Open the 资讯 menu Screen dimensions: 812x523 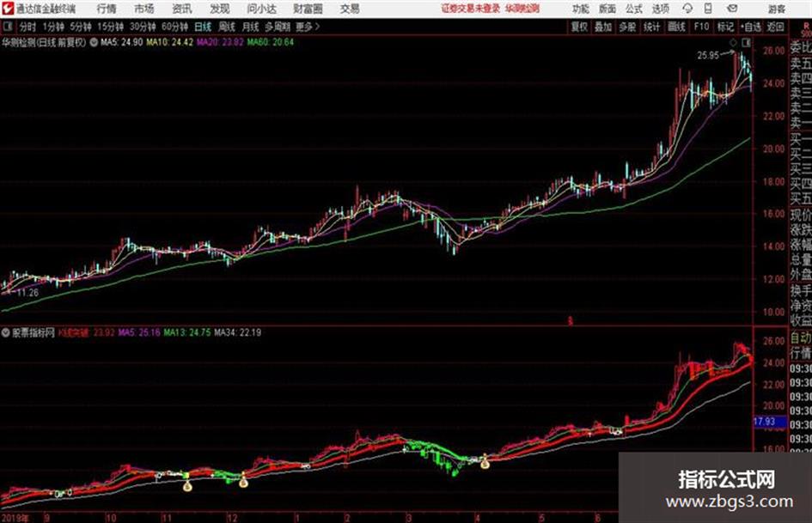coord(181,9)
